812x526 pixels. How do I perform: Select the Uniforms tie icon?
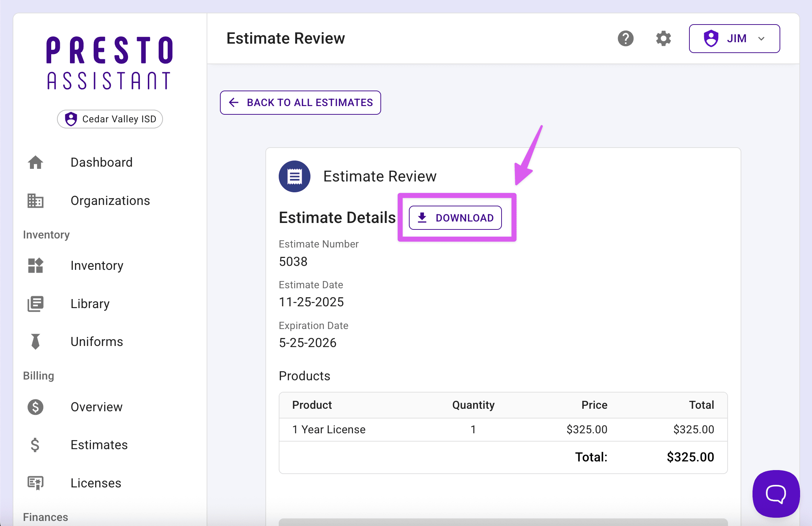coord(35,342)
